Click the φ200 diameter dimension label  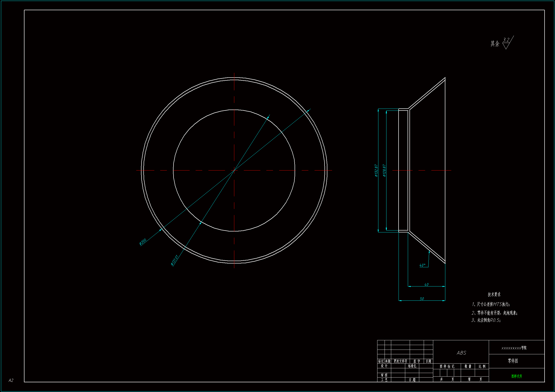pyautogui.click(x=143, y=241)
